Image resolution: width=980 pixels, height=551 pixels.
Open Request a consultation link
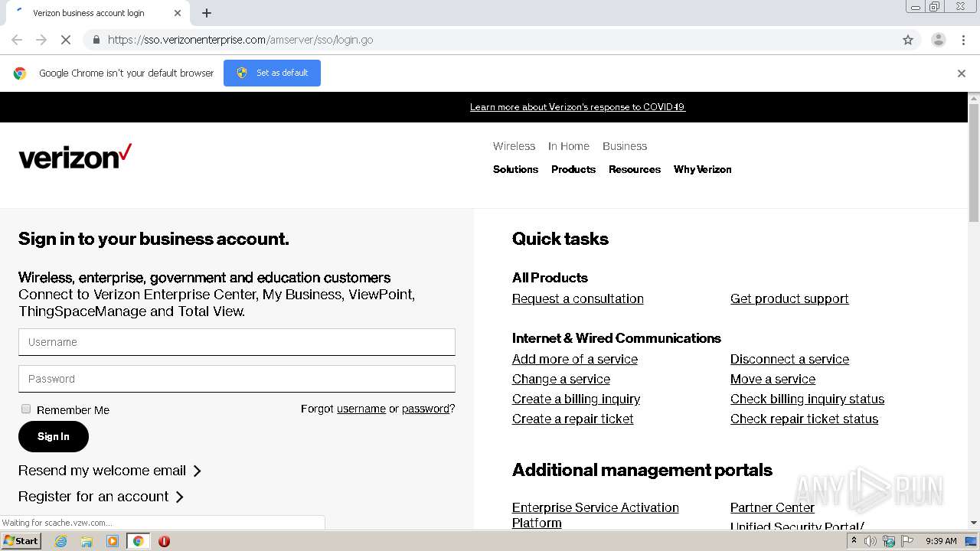coord(578,298)
